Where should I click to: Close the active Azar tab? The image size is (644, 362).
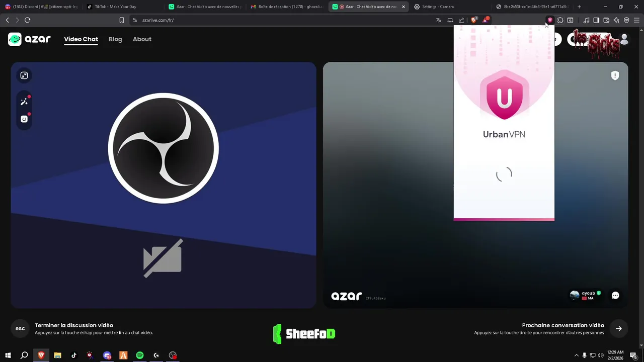point(403,7)
